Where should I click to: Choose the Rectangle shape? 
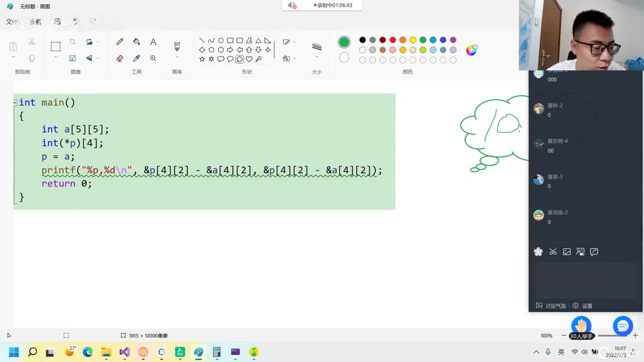pyautogui.click(x=230, y=41)
